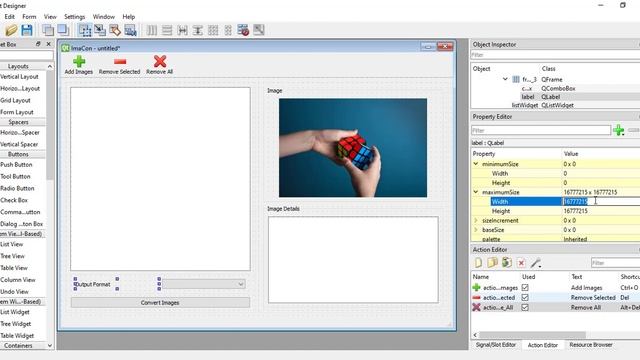The image size is (640, 360).
Task: Open the output format combo box in form
Action: [x=204, y=284]
